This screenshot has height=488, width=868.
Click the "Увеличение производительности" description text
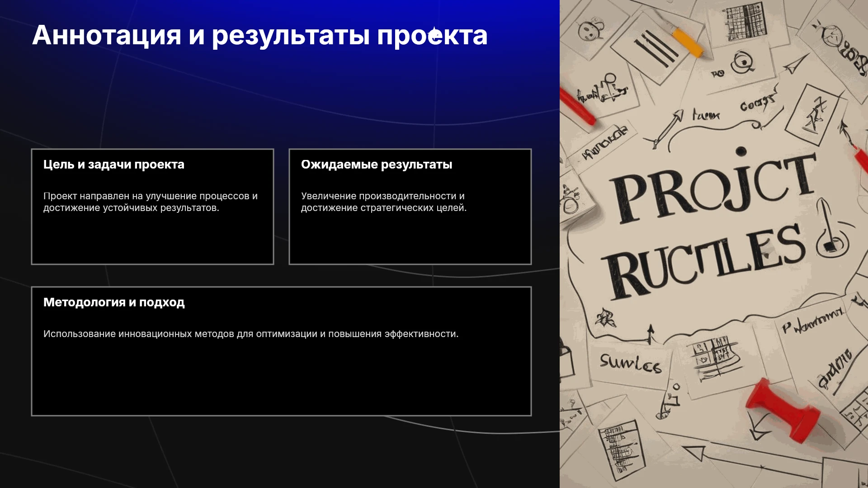click(x=384, y=202)
